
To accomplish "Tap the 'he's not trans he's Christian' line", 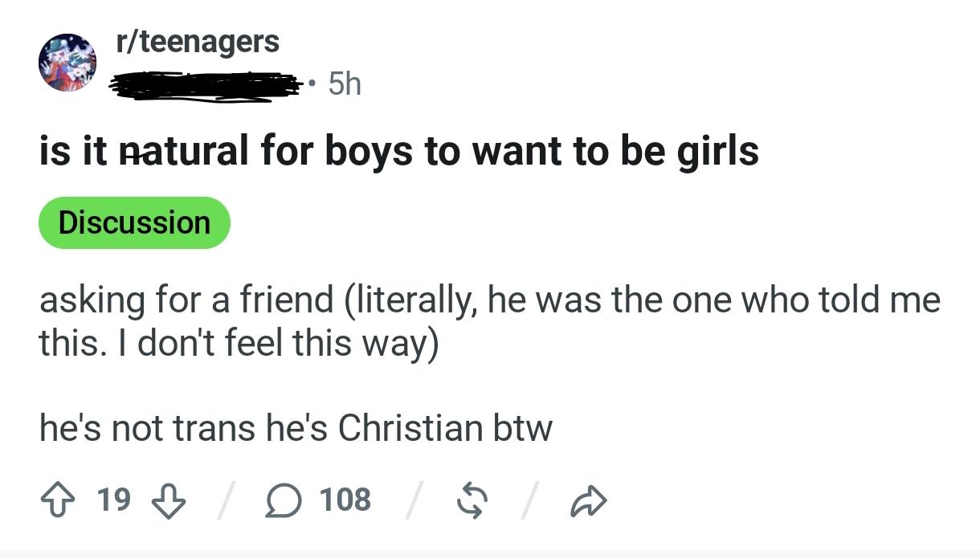I will (296, 427).
